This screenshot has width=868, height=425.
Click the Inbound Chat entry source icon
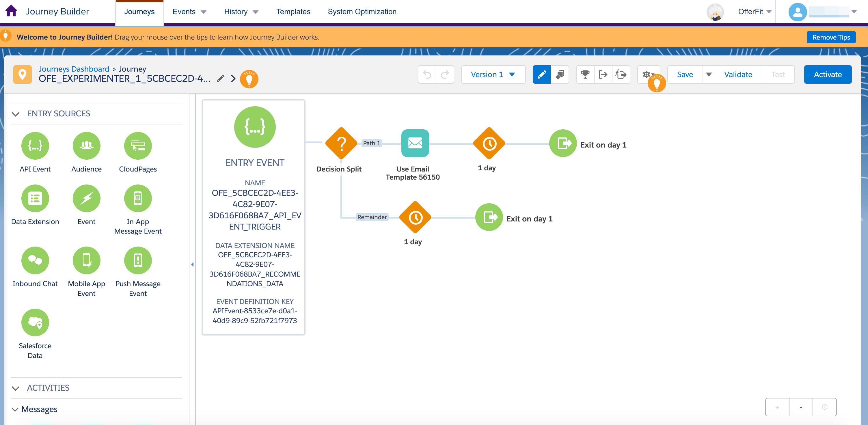pyautogui.click(x=35, y=260)
